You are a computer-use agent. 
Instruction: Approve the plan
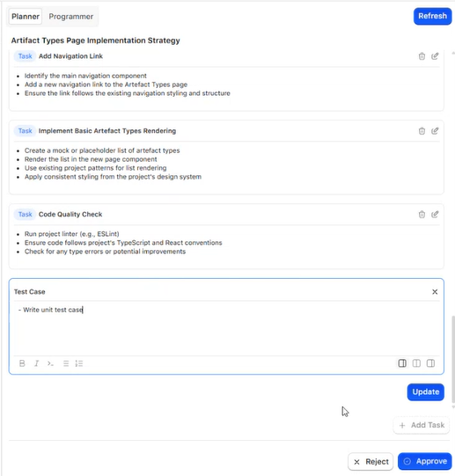425,461
